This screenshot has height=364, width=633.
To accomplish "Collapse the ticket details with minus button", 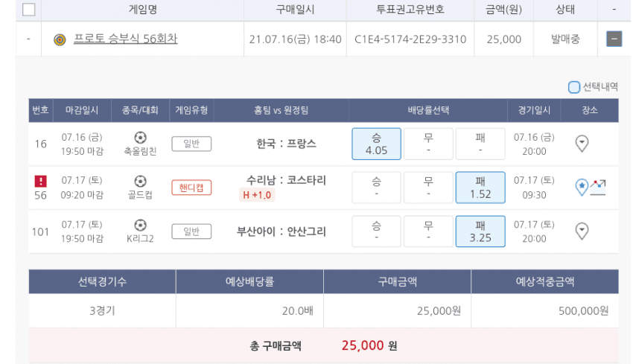I will pyautogui.click(x=614, y=39).
